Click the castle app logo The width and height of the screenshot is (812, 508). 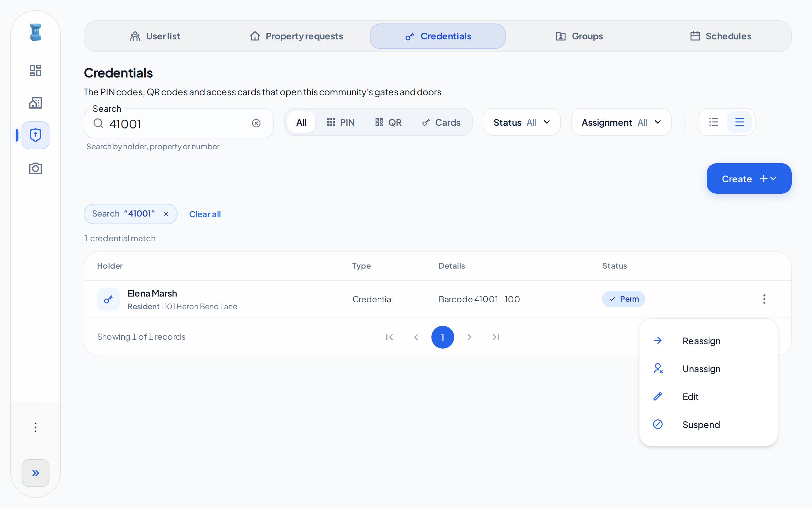tap(35, 32)
